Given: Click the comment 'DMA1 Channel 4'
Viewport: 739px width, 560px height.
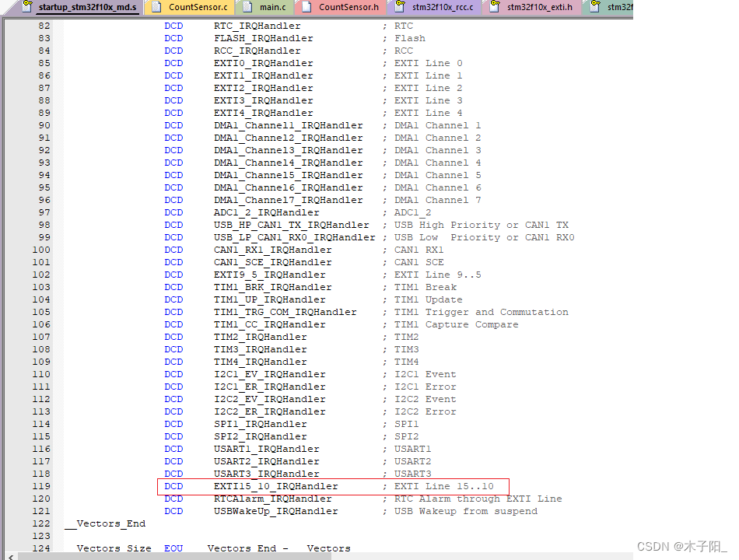Looking at the screenshot, I should click(x=438, y=163).
